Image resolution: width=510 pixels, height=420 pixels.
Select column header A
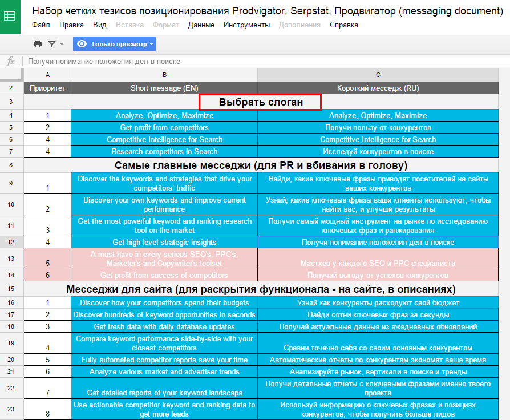tap(47, 75)
